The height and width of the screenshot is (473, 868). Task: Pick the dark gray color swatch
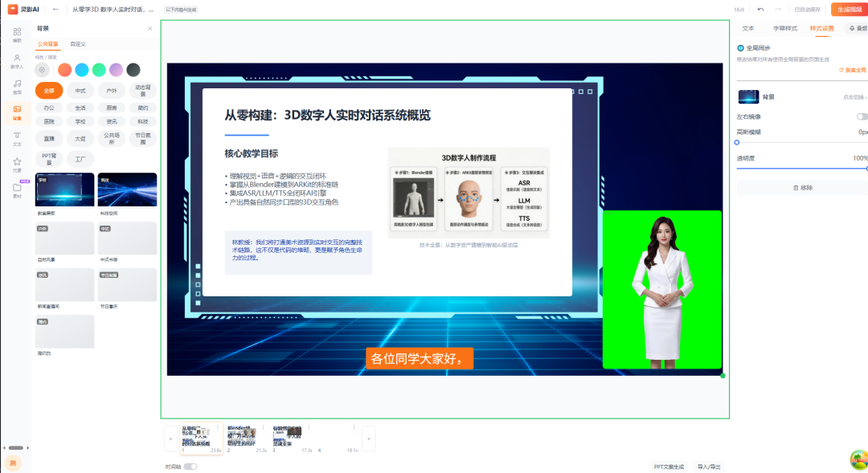(133, 70)
